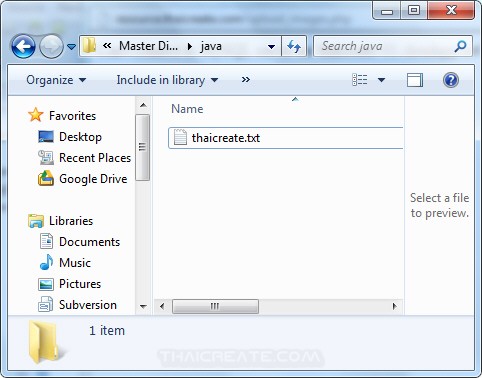Screen dimensions: 482x378
Task: Open the recent pages dropdown arrow
Action: pos(71,47)
